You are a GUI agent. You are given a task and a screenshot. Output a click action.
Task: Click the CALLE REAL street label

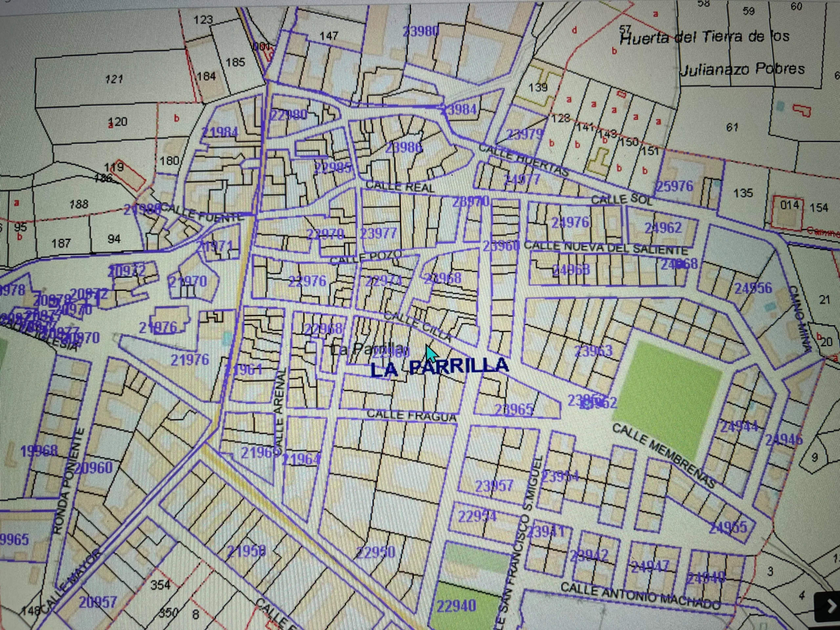[400, 186]
